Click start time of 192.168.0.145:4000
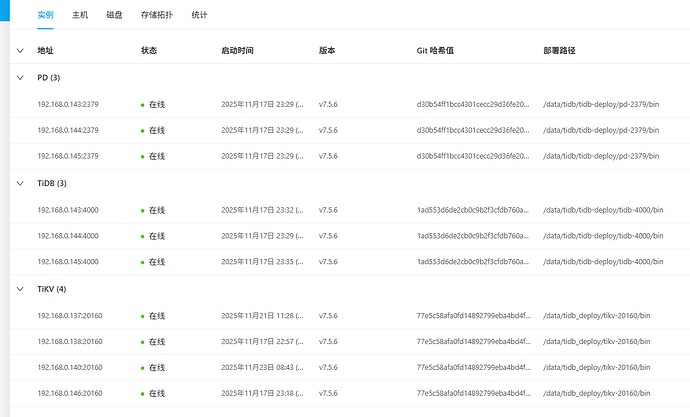 coord(262,262)
